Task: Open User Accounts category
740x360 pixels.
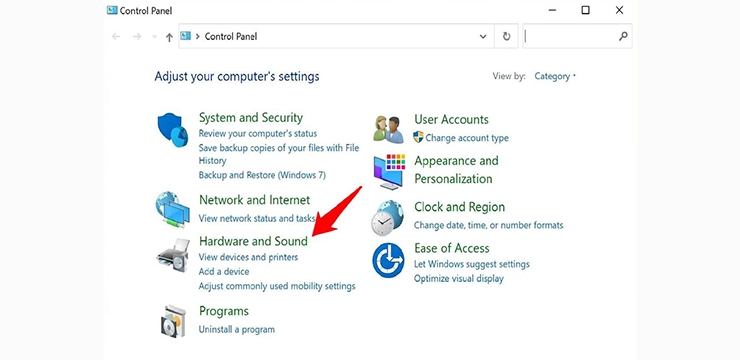Action: pyautogui.click(x=451, y=119)
